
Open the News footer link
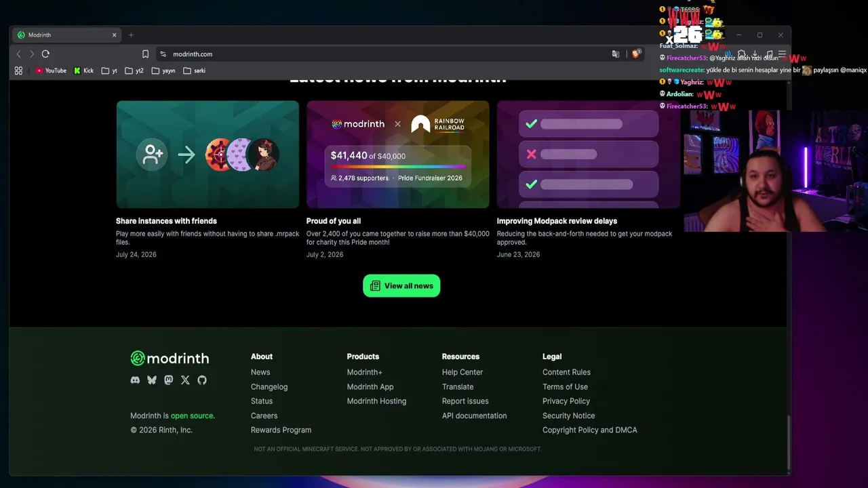tap(260, 372)
